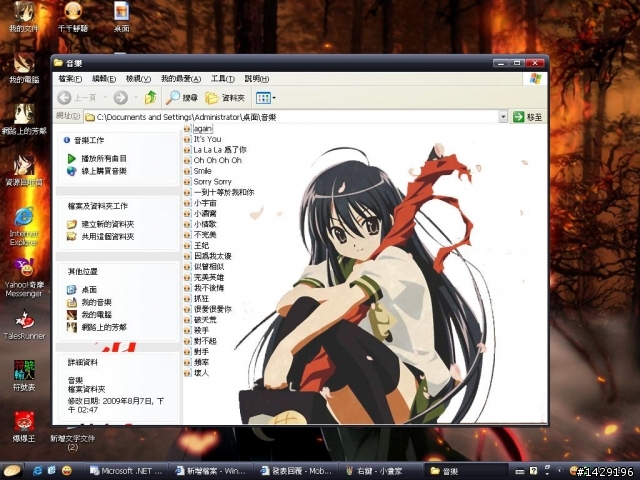Click the 移至 Go button
Screen dimensions: 640x480
pyautogui.click(x=528, y=117)
